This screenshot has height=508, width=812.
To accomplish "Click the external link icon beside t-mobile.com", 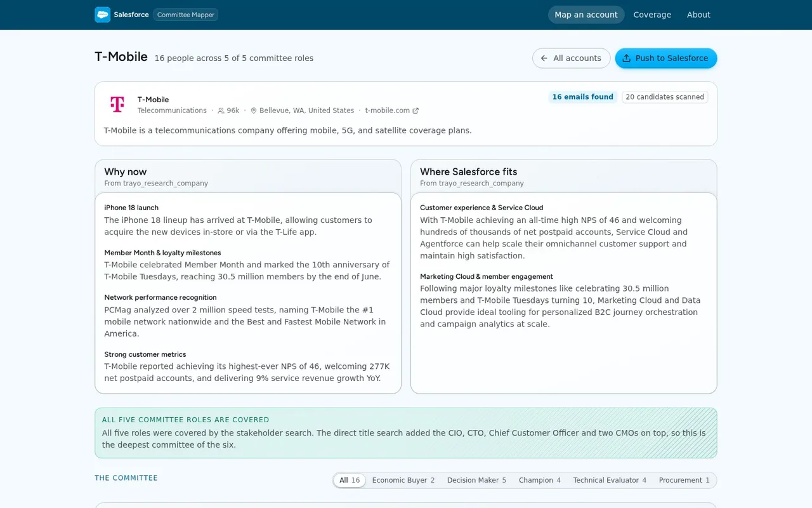I will click(x=416, y=110).
